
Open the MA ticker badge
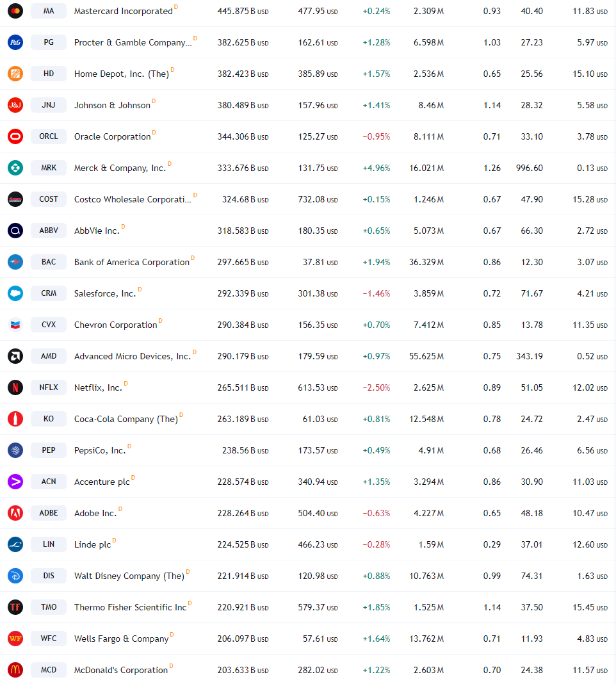click(49, 11)
